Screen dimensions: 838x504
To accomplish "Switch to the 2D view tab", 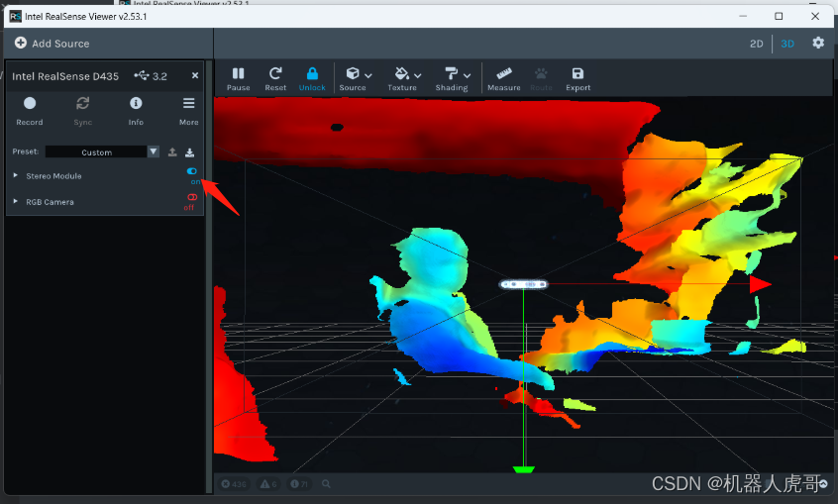I will pyautogui.click(x=756, y=44).
